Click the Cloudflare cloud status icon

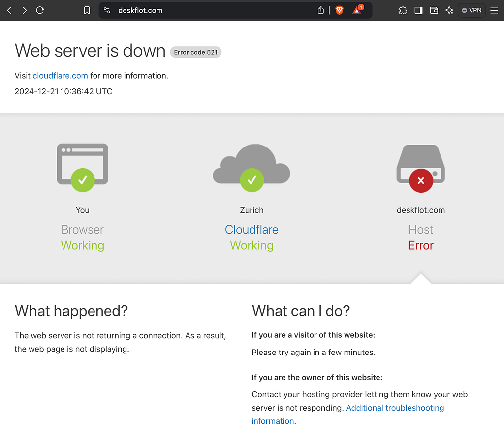252,168
